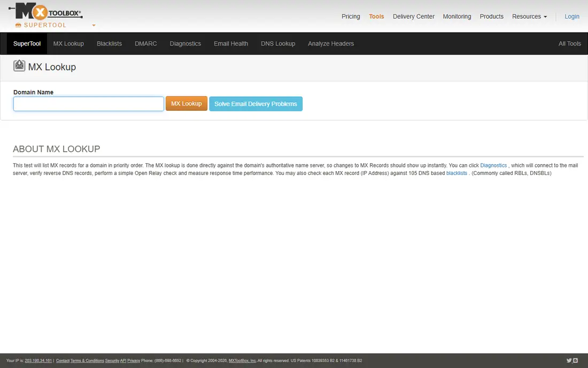Open the Privacy footer link
Viewport: 588px width, 368px height.
pyautogui.click(x=134, y=361)
